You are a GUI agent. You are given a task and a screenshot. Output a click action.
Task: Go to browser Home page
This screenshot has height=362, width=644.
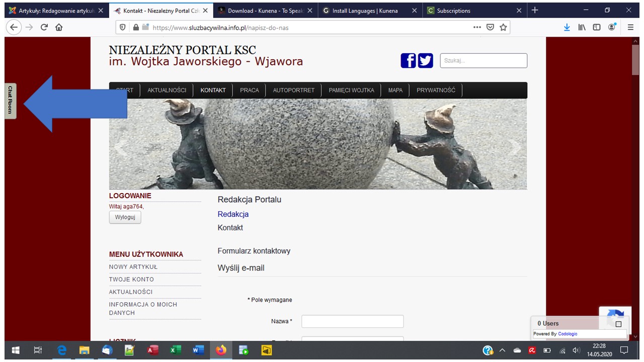(x=59, y=28)
